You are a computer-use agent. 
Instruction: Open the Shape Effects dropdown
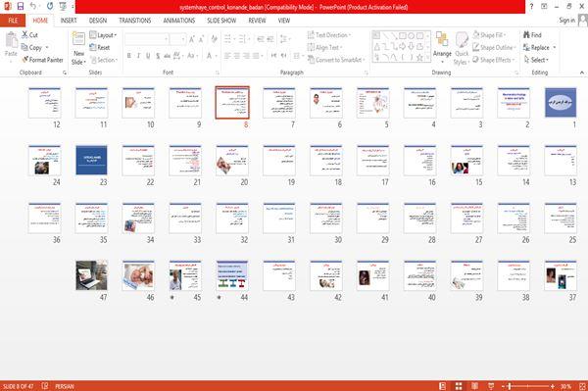pos(493,60)
